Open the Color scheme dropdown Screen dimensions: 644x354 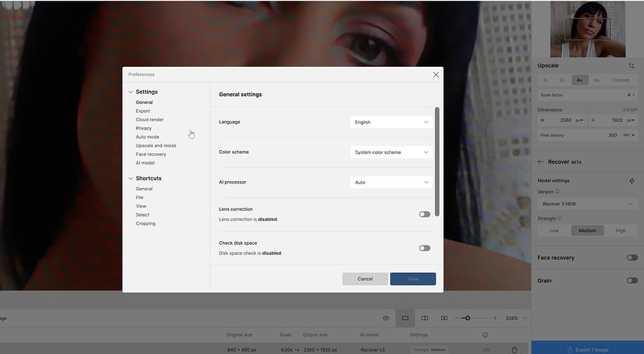[391, 152]
